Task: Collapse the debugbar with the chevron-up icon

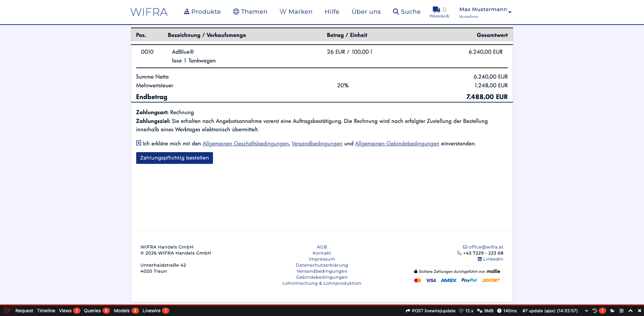Action: coord(631,311)
